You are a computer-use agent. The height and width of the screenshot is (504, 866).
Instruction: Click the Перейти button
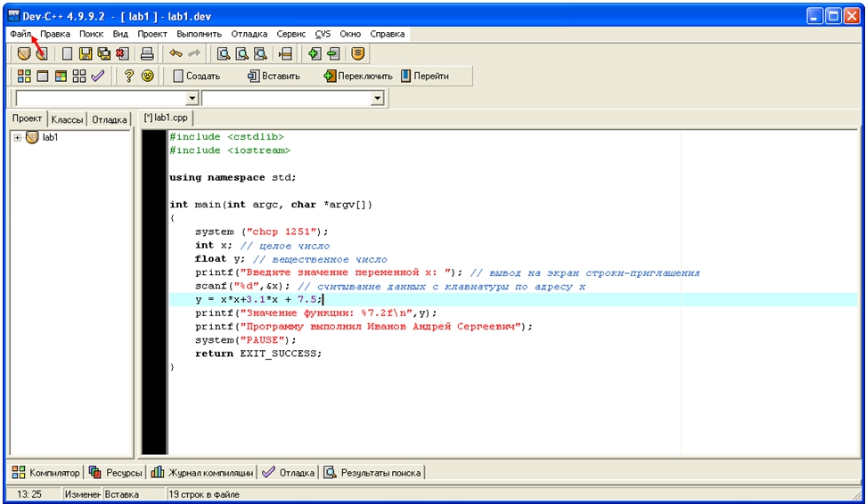coord(425,77)
